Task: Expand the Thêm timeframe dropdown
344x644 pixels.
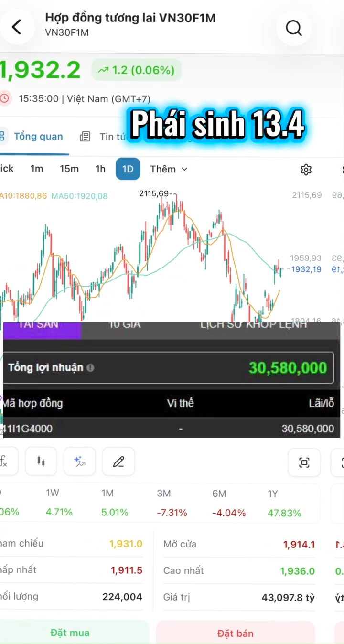Action: pos(169,169)
